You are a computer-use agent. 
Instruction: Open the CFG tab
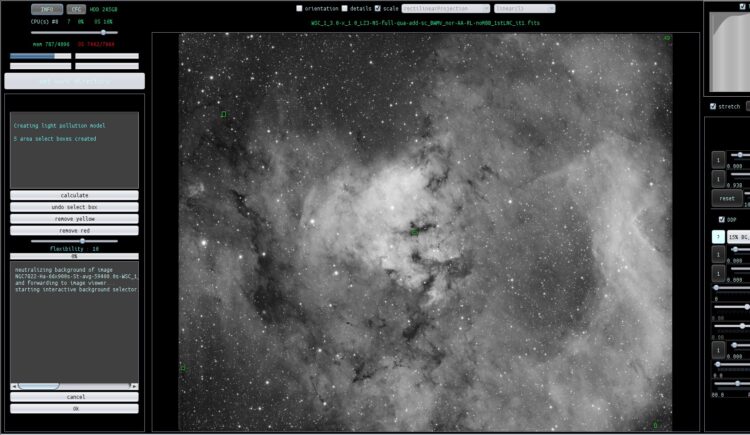pos(76,9)
